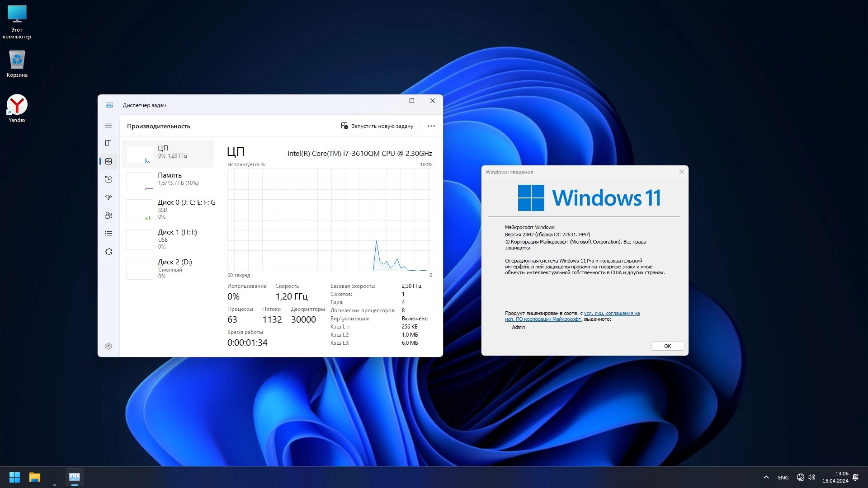Open App history page icon
Image resolution: width=868 pixels, height=488 pixels.
point(108,179)
